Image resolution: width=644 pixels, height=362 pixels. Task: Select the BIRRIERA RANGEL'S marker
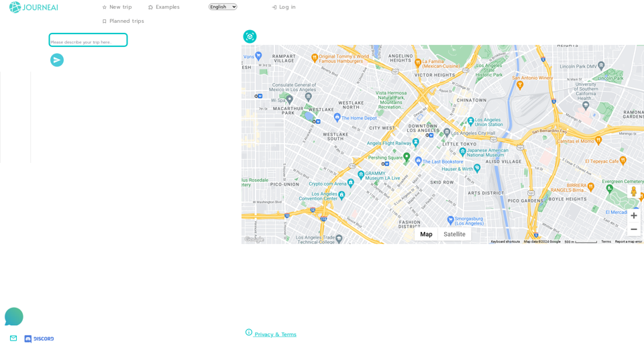pos(590,186)
